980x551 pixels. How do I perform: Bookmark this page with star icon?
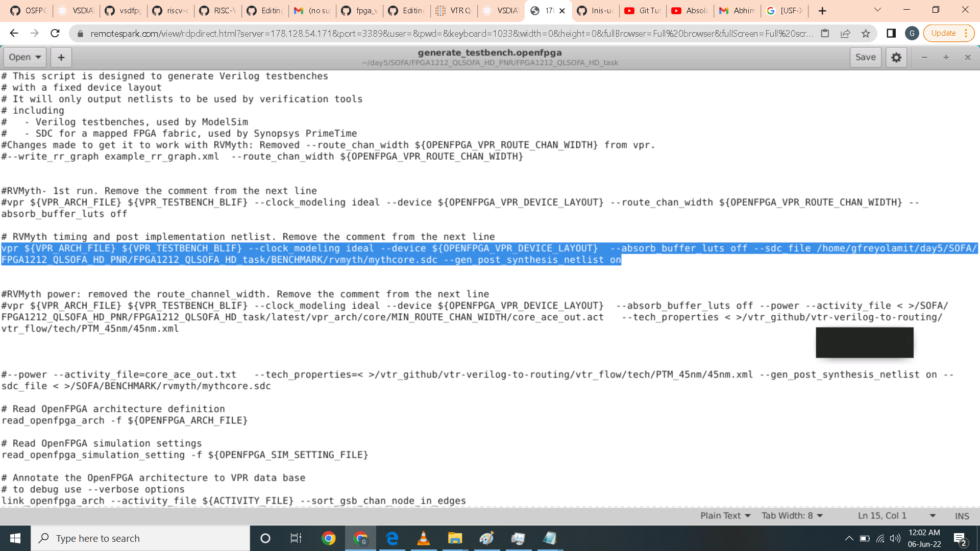click(866, 33)
